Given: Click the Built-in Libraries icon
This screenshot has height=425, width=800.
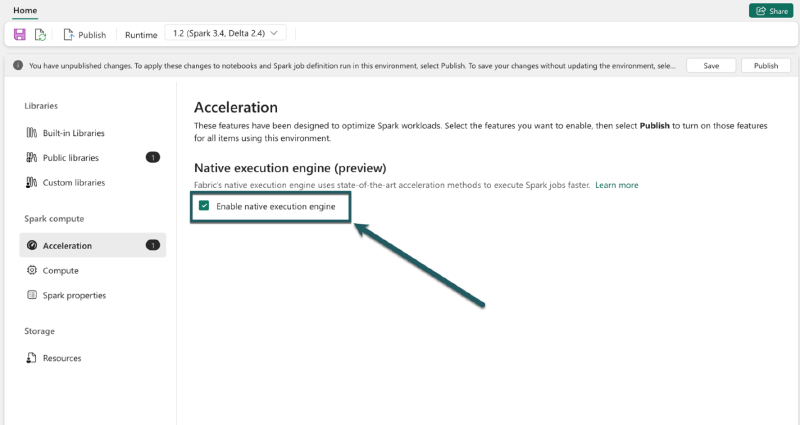Looking at the screenshot, I should click(x=32, y=133).
